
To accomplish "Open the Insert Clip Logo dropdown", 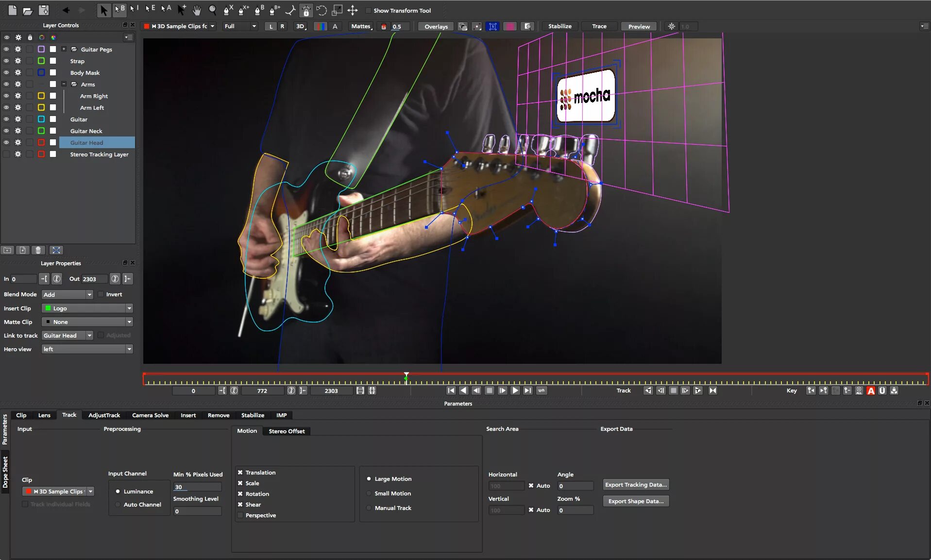I will pyautogui.click(x=87, y=308).
